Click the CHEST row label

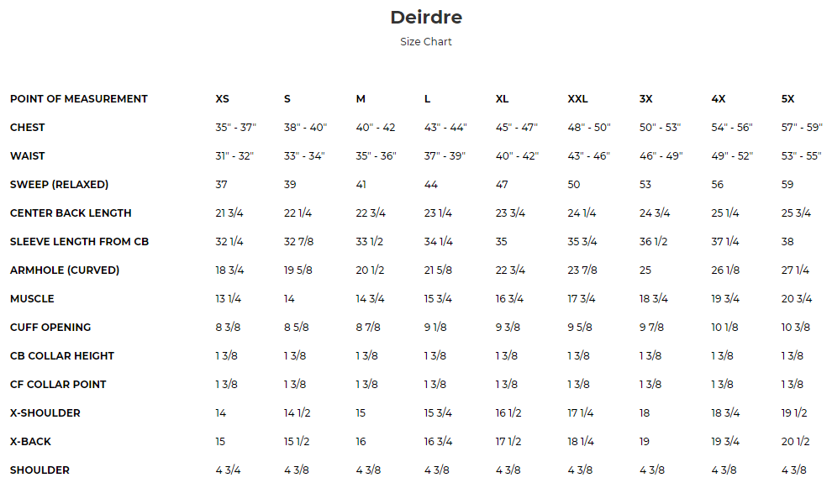[x=28, y=128]
